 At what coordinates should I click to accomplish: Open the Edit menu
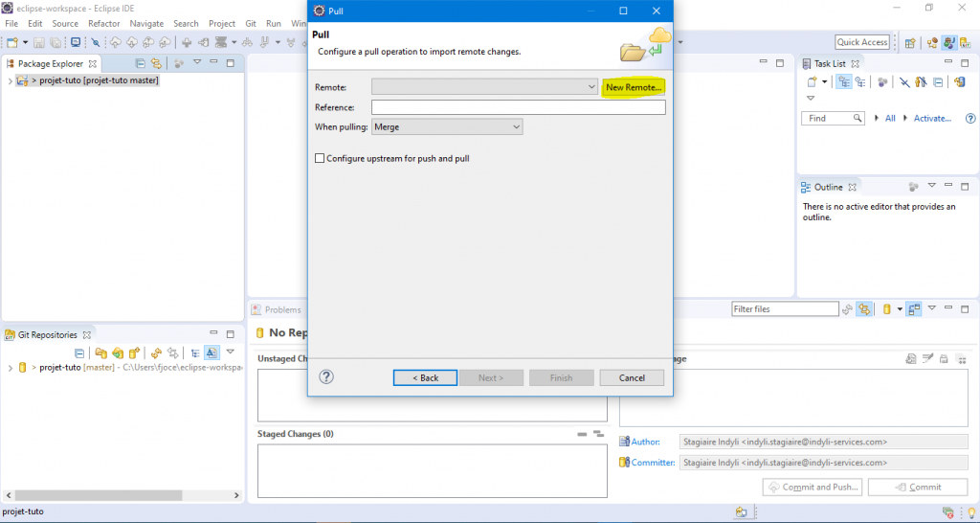(x=35, y=24)
